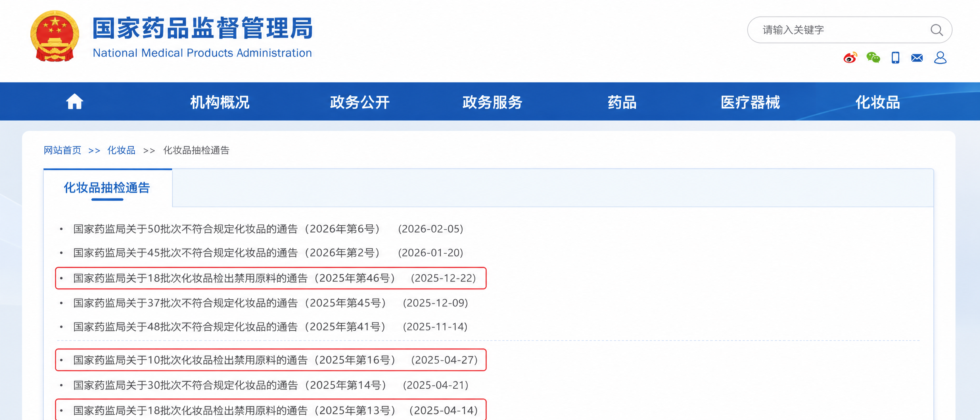Open the 药品 menu
This screenshot has height=420, width=980.
click(622, 102)
